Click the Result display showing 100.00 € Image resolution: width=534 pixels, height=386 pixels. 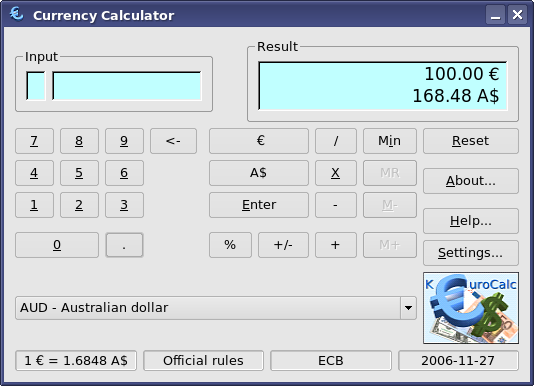pyautogui.click(x=382, y=86)
